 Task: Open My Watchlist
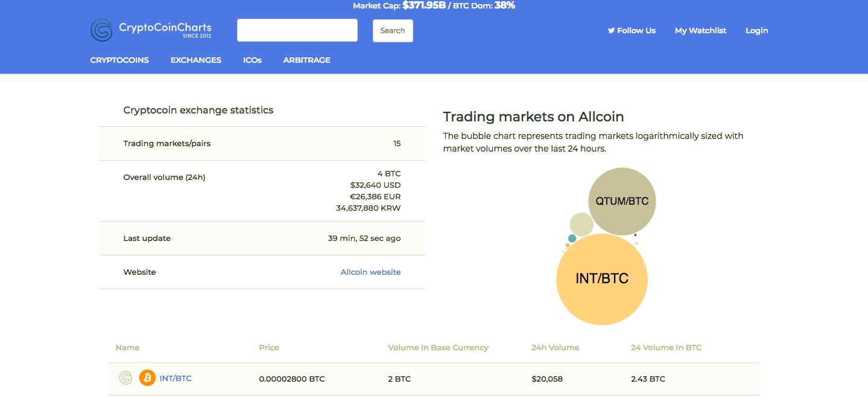(x=700, y=30)
